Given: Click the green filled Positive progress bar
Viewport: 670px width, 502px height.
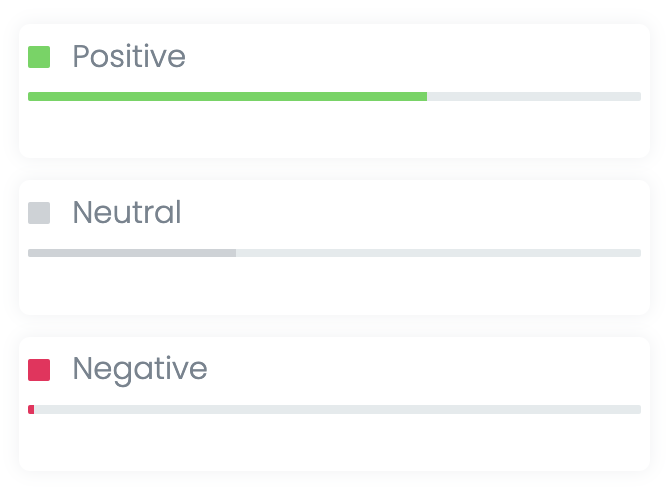Looking at the screenshot, I should tap(227, 97).
